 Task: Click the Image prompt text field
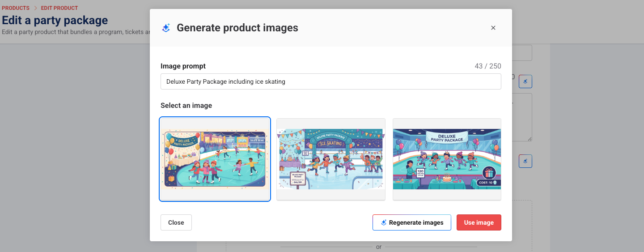pyautogui.click(x=331, y=81)
